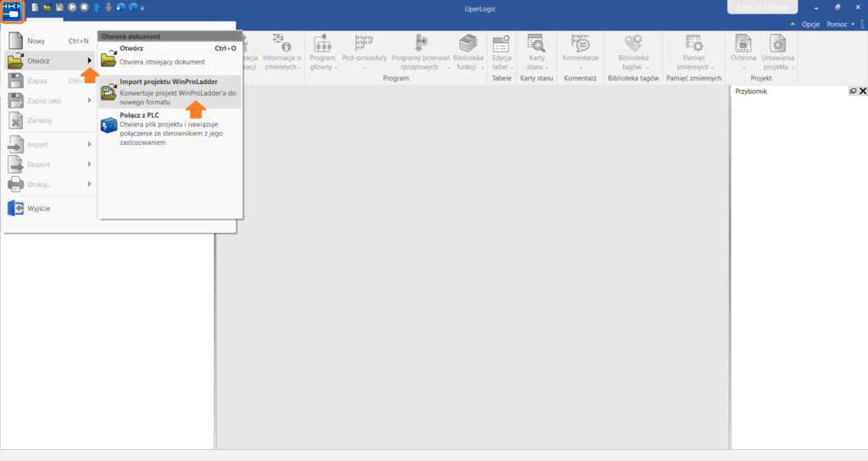This screenshot has width=868, height=461.
Task: Expand the Otwórz submenu arrow
Action: pos(89,61)
